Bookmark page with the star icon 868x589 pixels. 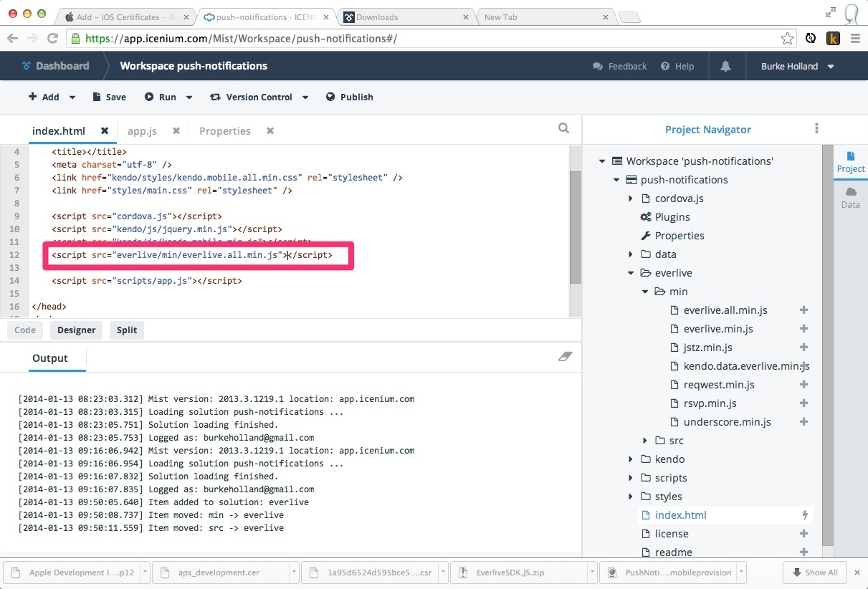(x=787, y=39)
